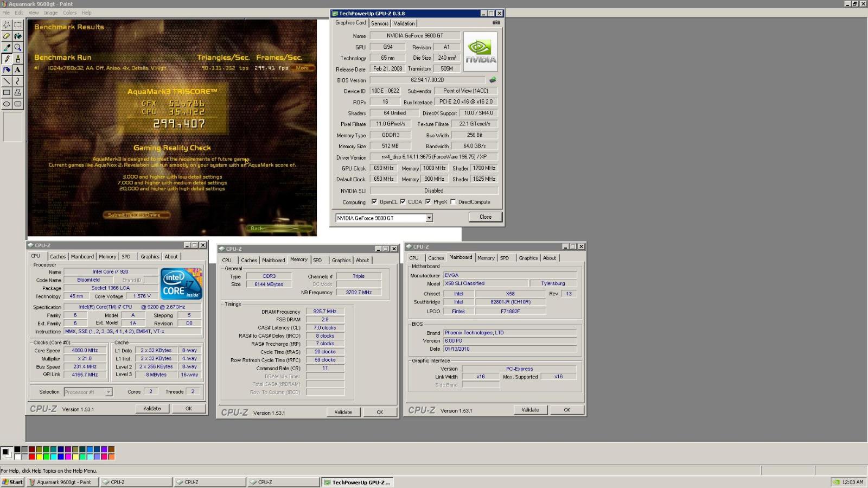Click the system tray icon beside the clock
The height and width of the screenshot is (488, 868).
(x=837, y=482)
